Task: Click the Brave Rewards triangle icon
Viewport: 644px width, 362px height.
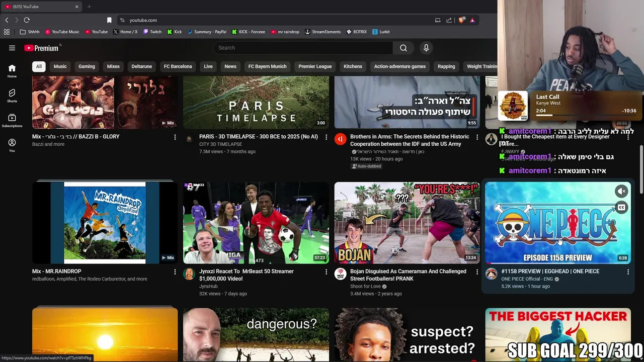Action: click(x=472, y=20)
